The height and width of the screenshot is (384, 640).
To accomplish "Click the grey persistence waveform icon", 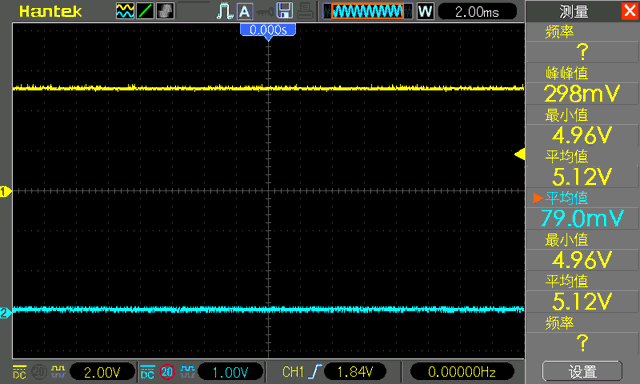I will point(165,11).
